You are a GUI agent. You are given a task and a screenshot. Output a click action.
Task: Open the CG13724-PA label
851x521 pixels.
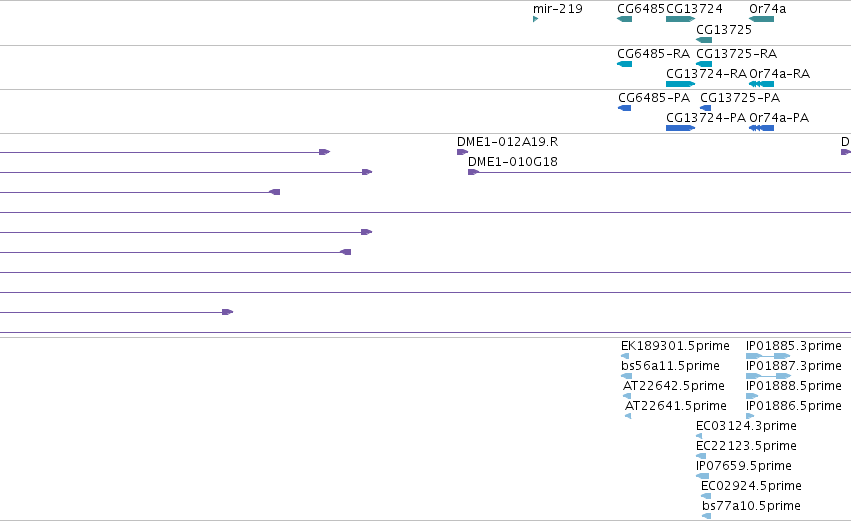click(x=706, y=118)
